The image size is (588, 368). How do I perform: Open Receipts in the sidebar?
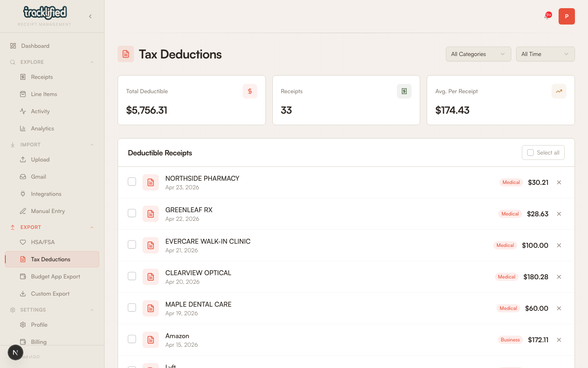tap(52, 77)
